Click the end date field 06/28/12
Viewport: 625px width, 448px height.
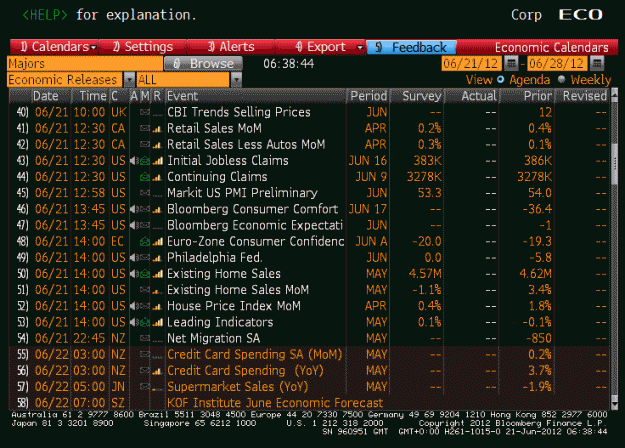pyautogui.click(x=557, y=63)
